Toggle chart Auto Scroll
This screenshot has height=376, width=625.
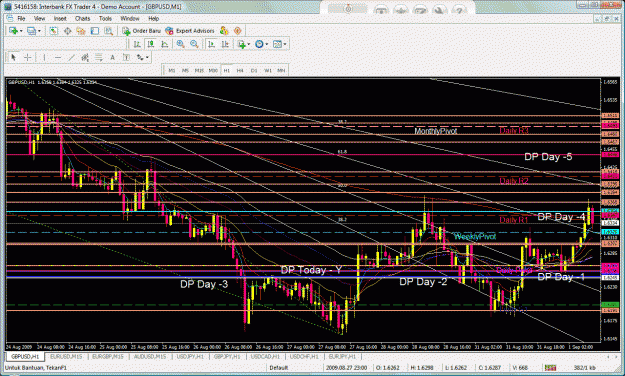click(212, 44)
